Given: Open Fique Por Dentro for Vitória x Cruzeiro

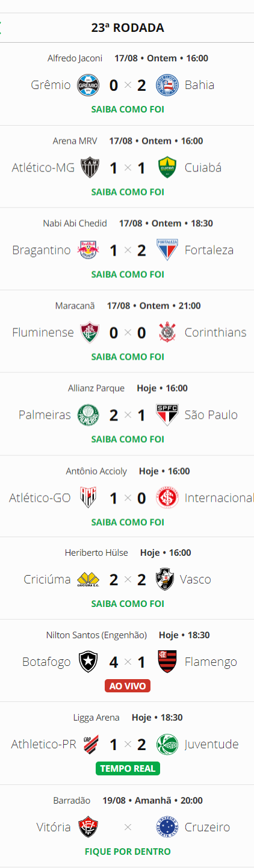Looking at the screenshot, I should 128,851.
